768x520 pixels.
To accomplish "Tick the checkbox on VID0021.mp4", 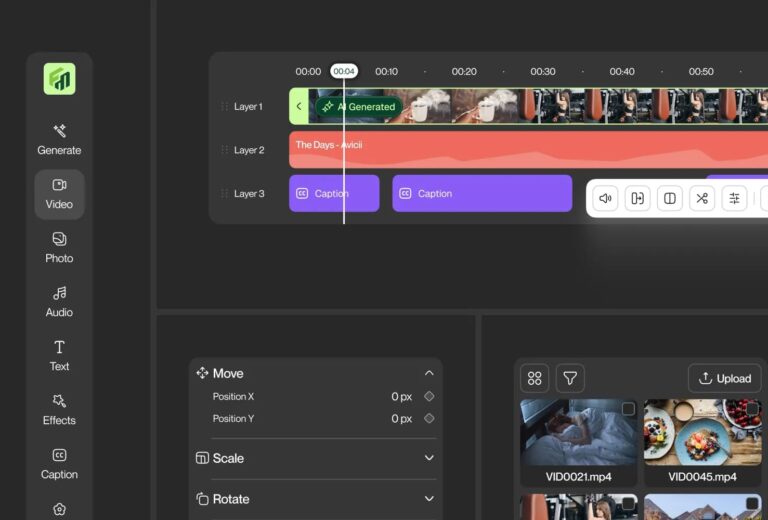I will (628, 409).
